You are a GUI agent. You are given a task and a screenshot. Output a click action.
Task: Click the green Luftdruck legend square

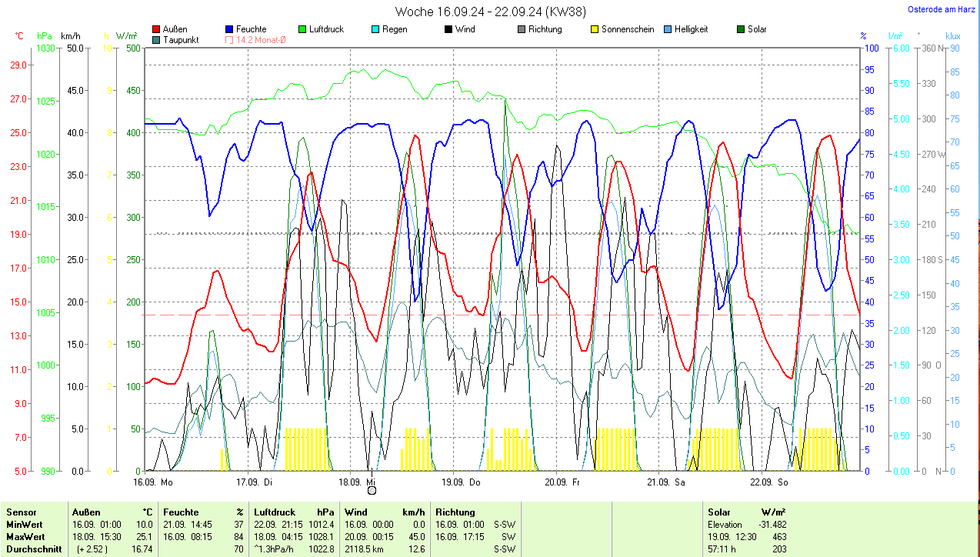tap(303, 29)
